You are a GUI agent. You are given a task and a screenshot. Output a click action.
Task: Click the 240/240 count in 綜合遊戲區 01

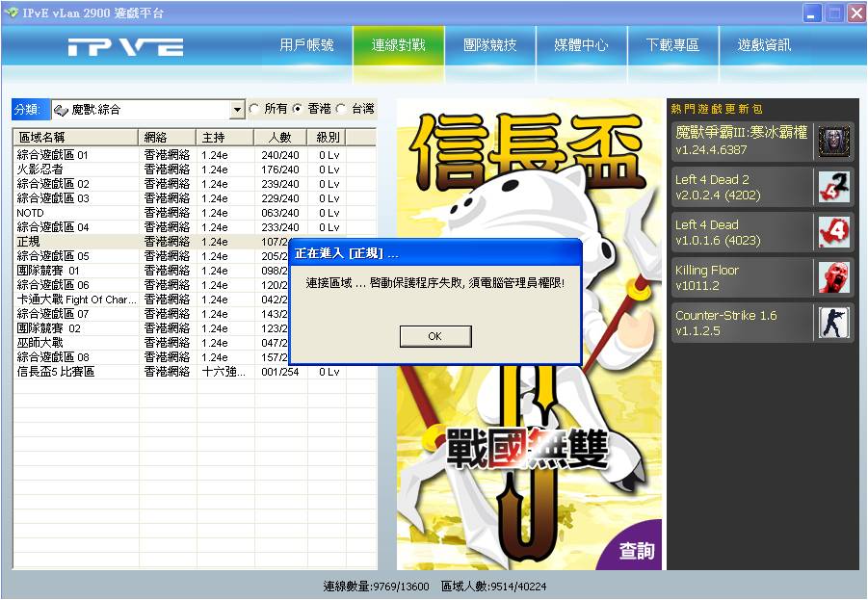(x=280, y=155)
